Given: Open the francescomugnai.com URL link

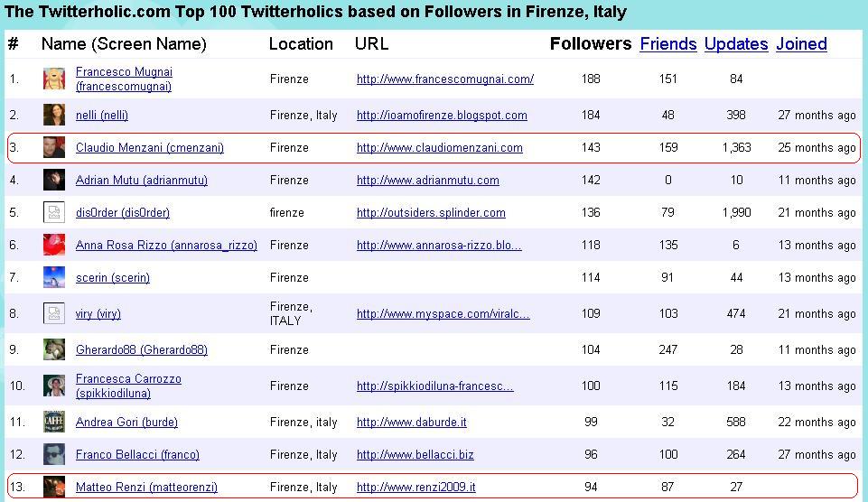Looking at the screenshot, I should tap(444, 79).
